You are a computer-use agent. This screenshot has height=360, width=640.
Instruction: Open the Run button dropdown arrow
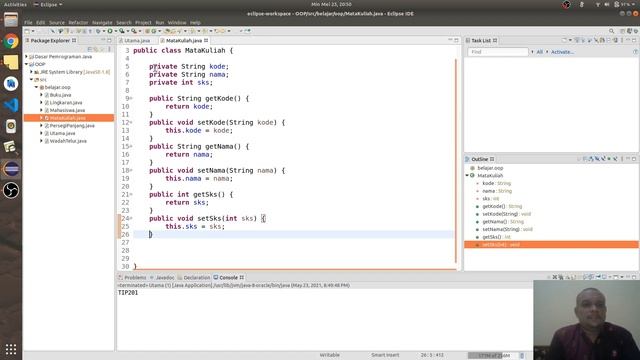pos(115,31)
